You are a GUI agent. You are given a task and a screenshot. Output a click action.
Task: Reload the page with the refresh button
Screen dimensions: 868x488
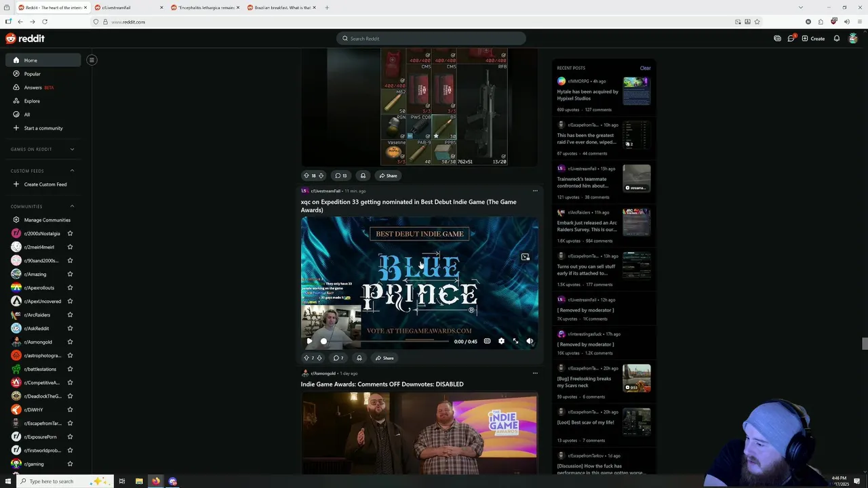point(45,22)
